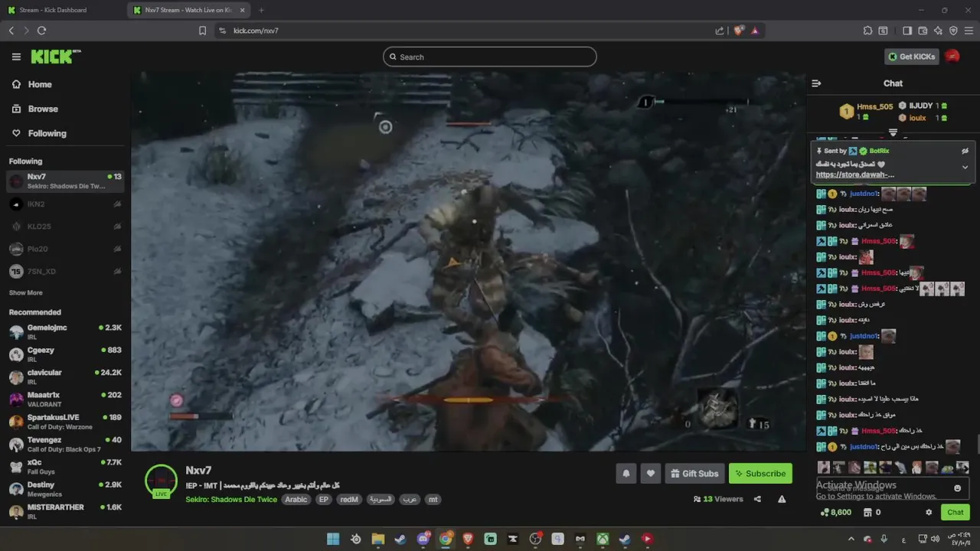Image resolution: width=980 pixels, height=551 pixels.
Task: Click gifter IIJUDY in leaderboard
Action: 921,106
